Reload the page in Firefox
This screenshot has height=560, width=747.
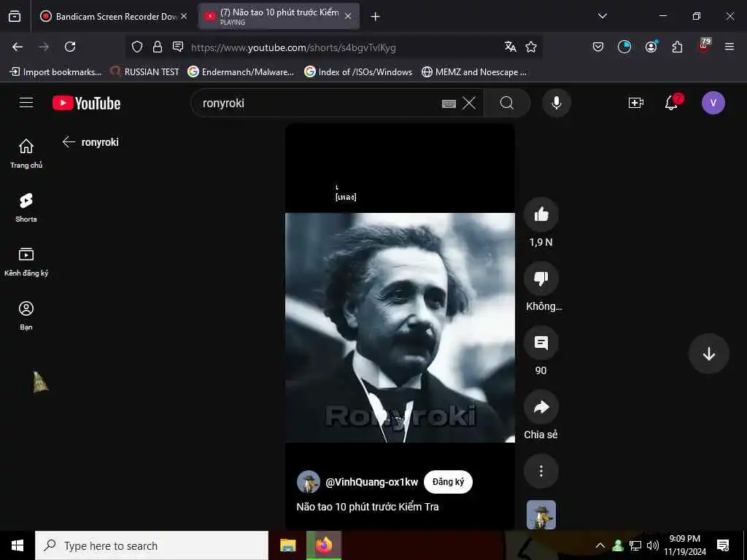point(70,47)
